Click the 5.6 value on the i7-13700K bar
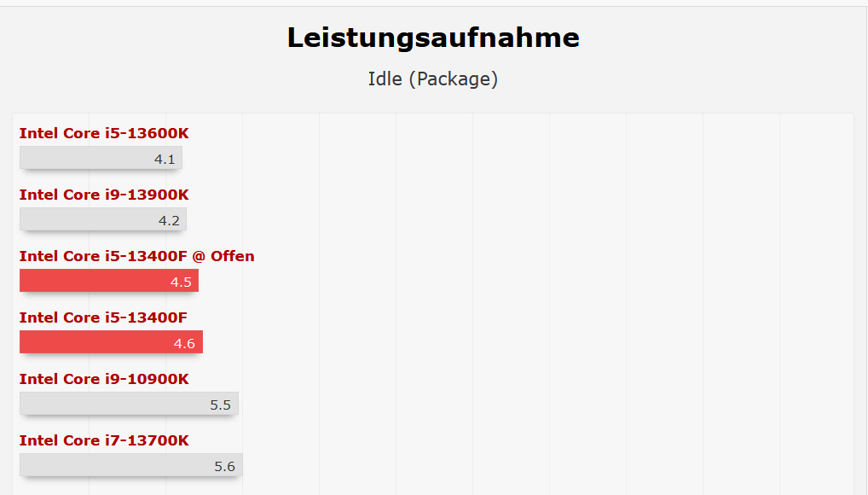Screen dimensions: 868x495 (x=224, y=466)
